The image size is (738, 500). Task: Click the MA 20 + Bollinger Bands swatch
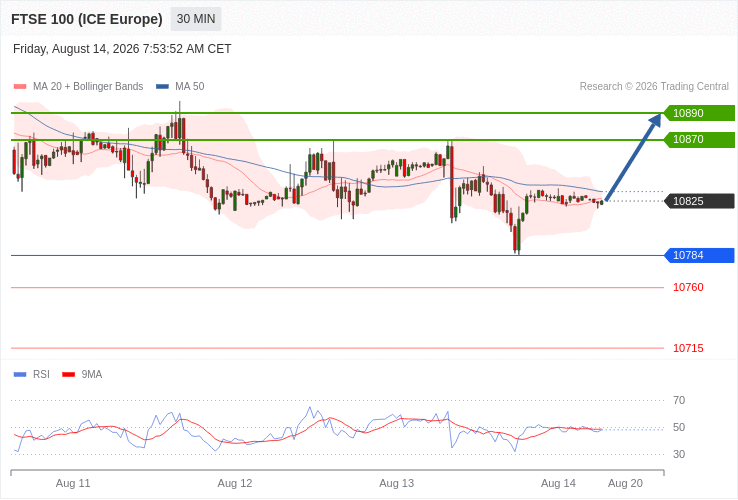point(20,87)
